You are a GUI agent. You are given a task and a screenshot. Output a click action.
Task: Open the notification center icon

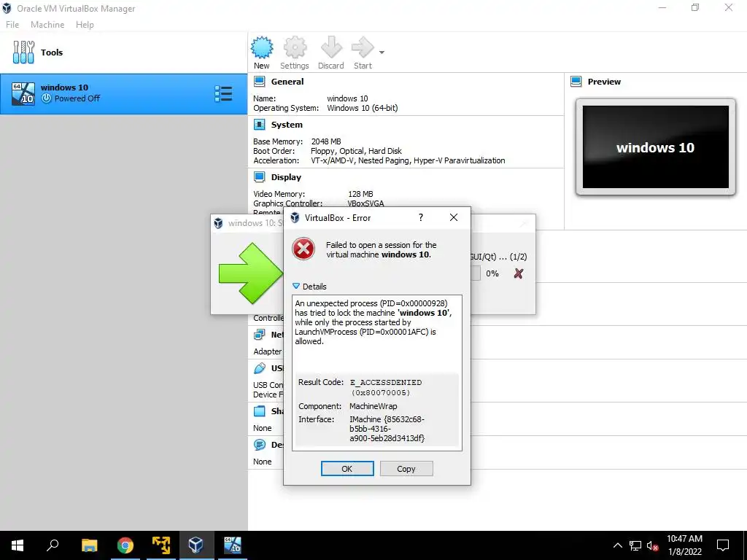(x=723, y=545)
